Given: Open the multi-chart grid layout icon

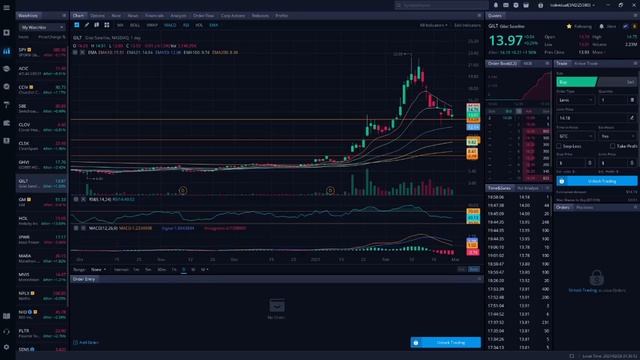Looking at the screenshot, I should pyautogui.click(x=107, y=25).
